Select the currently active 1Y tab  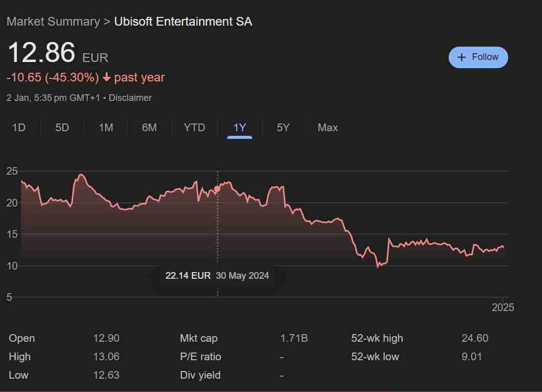pyautogui.click(x=239, y=128)
